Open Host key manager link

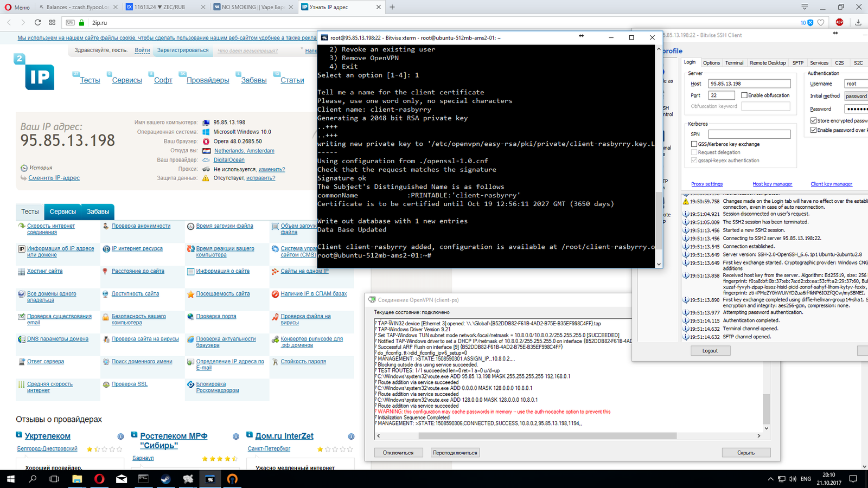772,184
